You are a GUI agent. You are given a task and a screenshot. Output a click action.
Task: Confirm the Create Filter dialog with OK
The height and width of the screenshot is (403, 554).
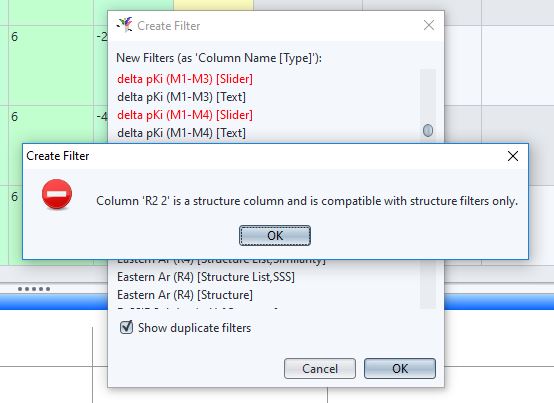(x=400, y=368)
